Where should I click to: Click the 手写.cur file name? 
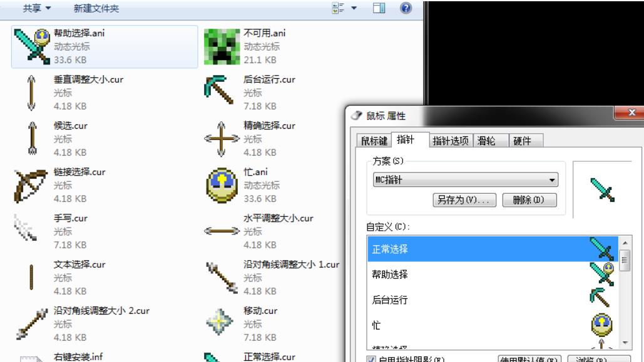coord(71,218)
